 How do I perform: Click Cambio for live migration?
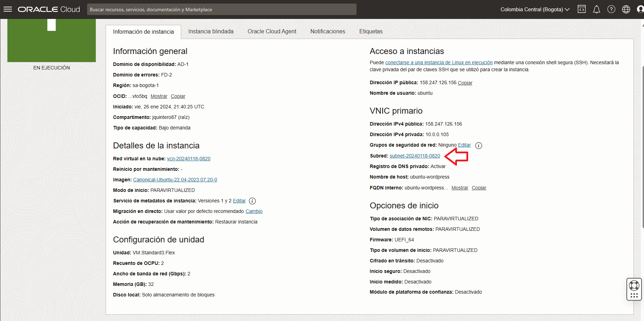(x=254, y=211)
